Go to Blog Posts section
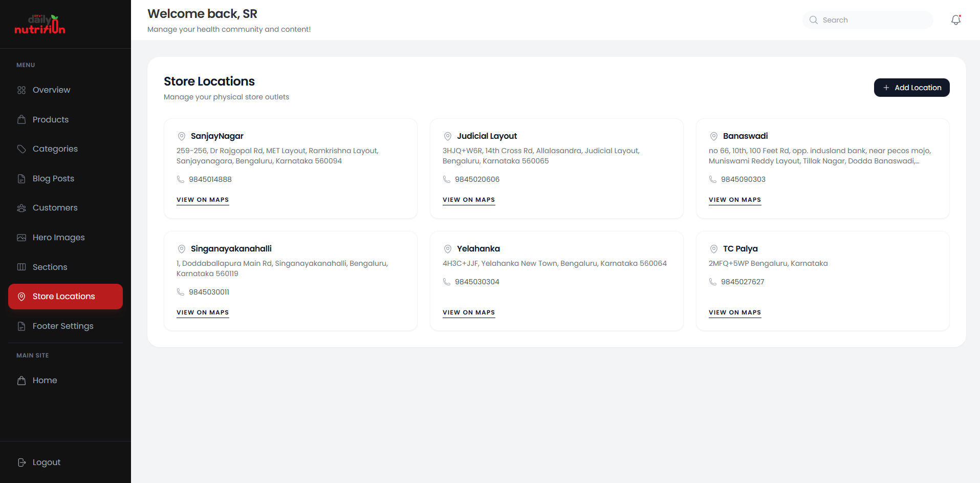The height and width of the screenshot is (483, 980). pyautogui.click(x=53, y=178)
